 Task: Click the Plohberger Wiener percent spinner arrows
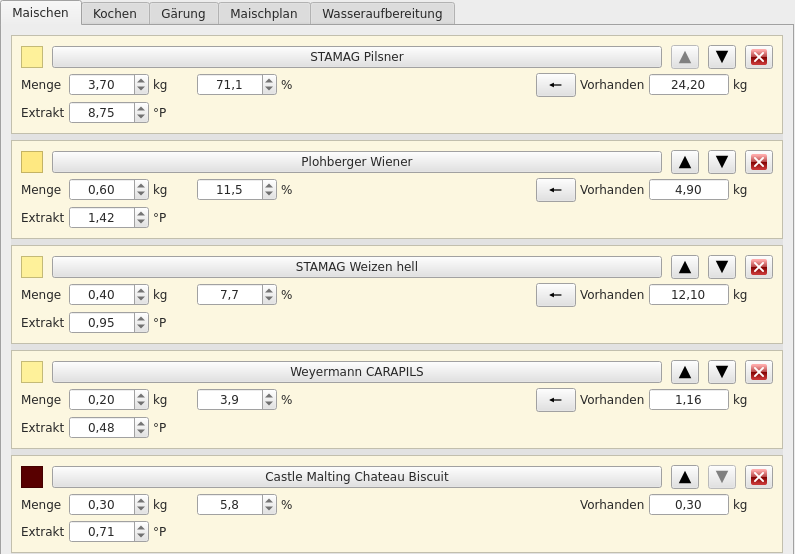coord(269,190)
